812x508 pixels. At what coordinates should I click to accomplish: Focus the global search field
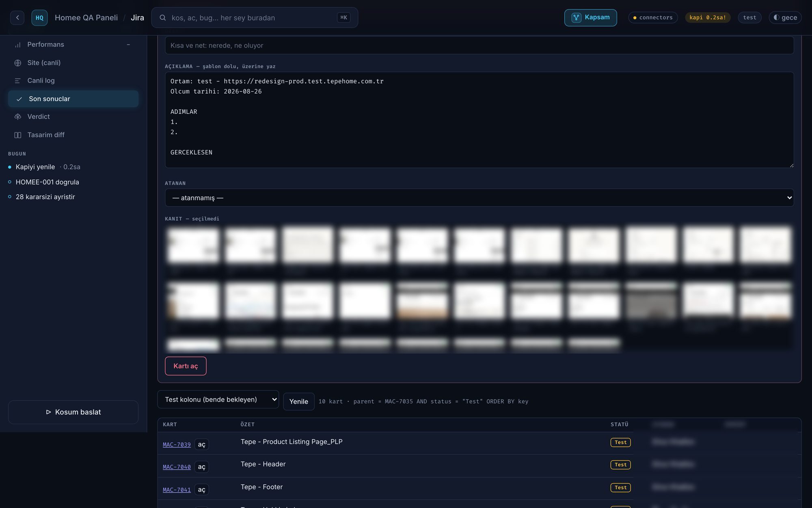[255, 17]
